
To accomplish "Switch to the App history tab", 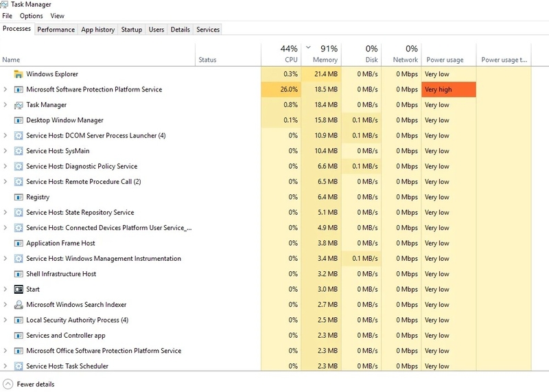I will (98, 30).
